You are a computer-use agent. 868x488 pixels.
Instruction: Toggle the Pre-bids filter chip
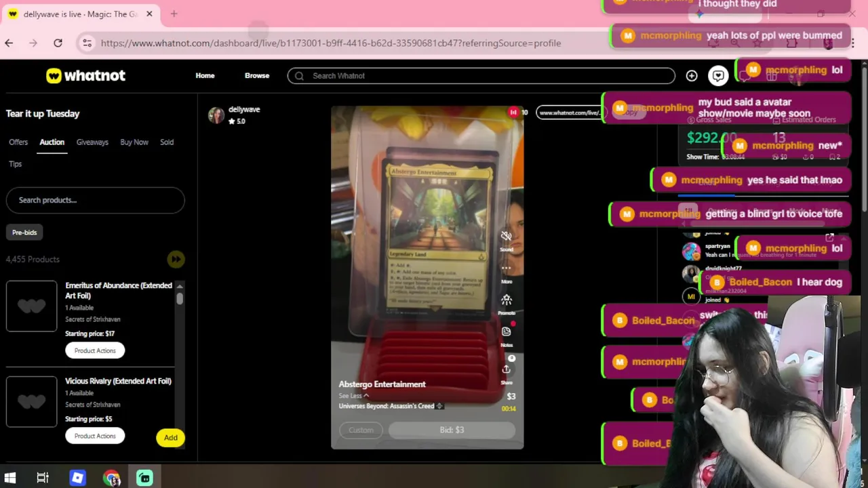pos(24,232)
